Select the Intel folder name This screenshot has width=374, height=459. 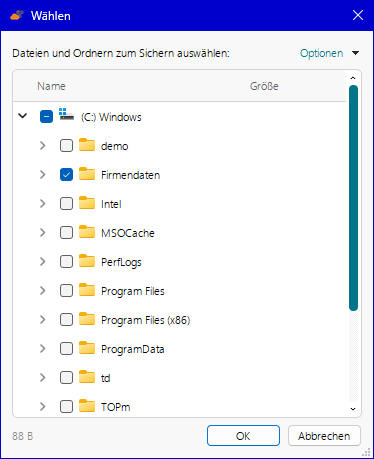(111, 204)
